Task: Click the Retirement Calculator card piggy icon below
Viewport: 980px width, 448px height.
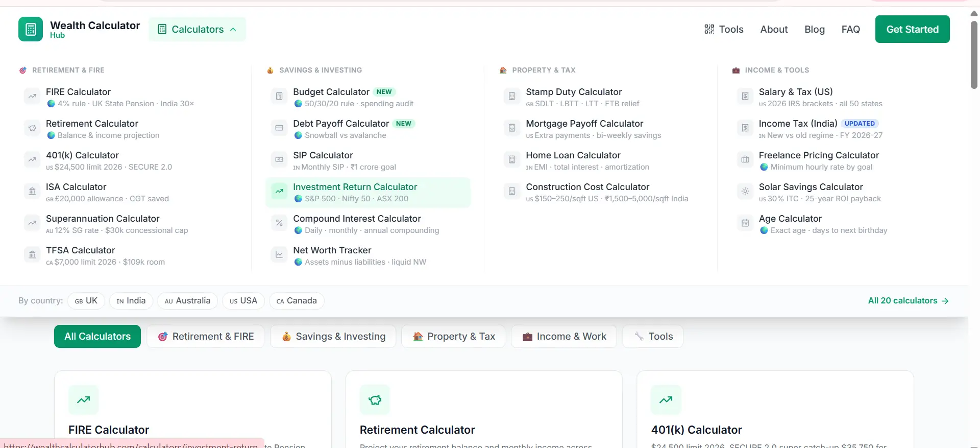Action: 375,400
